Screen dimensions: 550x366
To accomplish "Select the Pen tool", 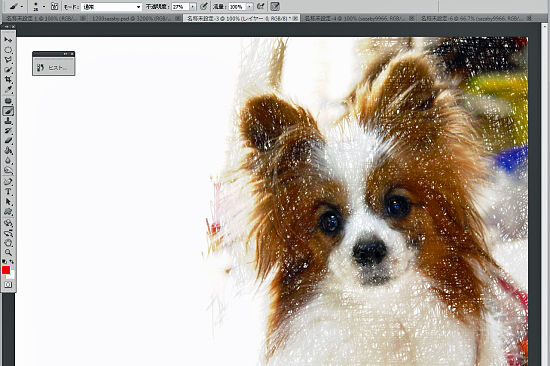I will [8, 182].
